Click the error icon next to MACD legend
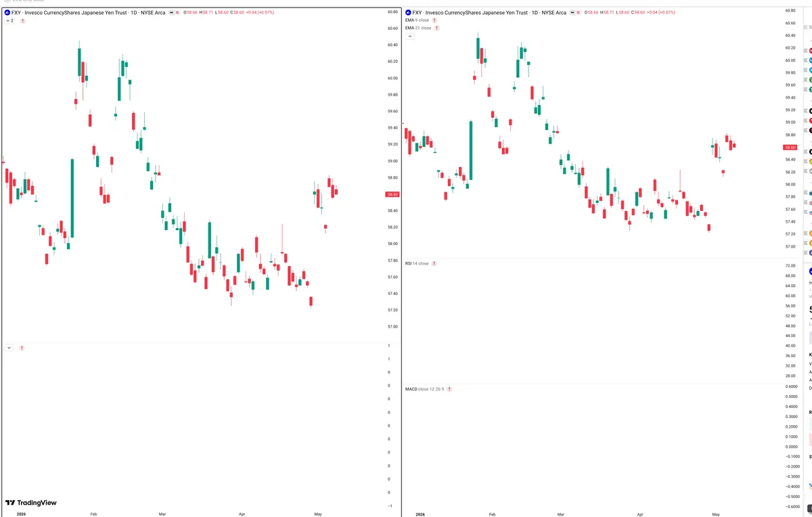Screen dimensions: 812x517 (449, 389)
